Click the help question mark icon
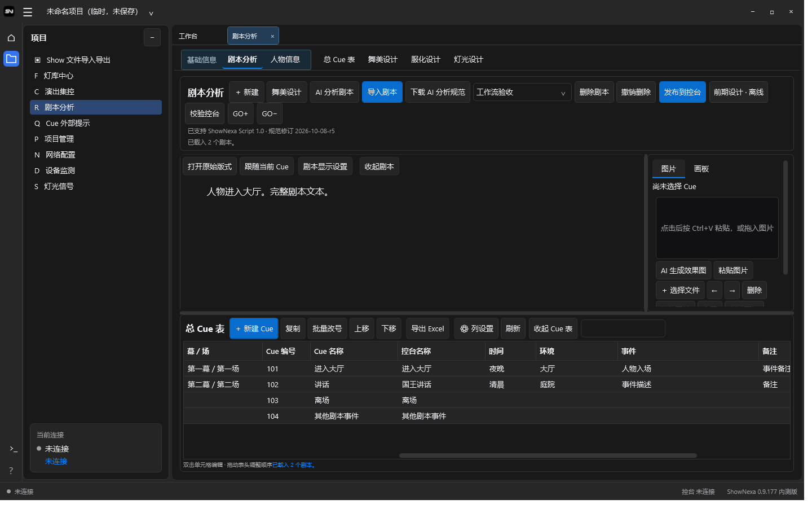Viewport: 812px width, 508px height. click(11, 470)
